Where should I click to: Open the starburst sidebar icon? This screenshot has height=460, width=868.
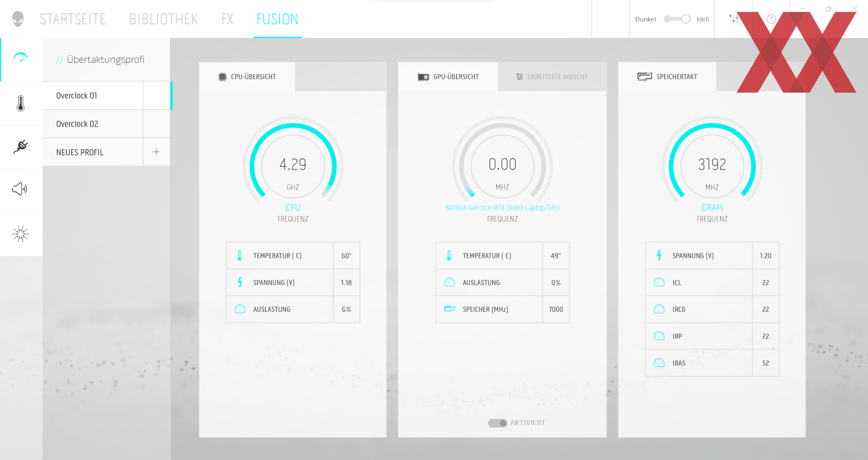pos(20,234)
